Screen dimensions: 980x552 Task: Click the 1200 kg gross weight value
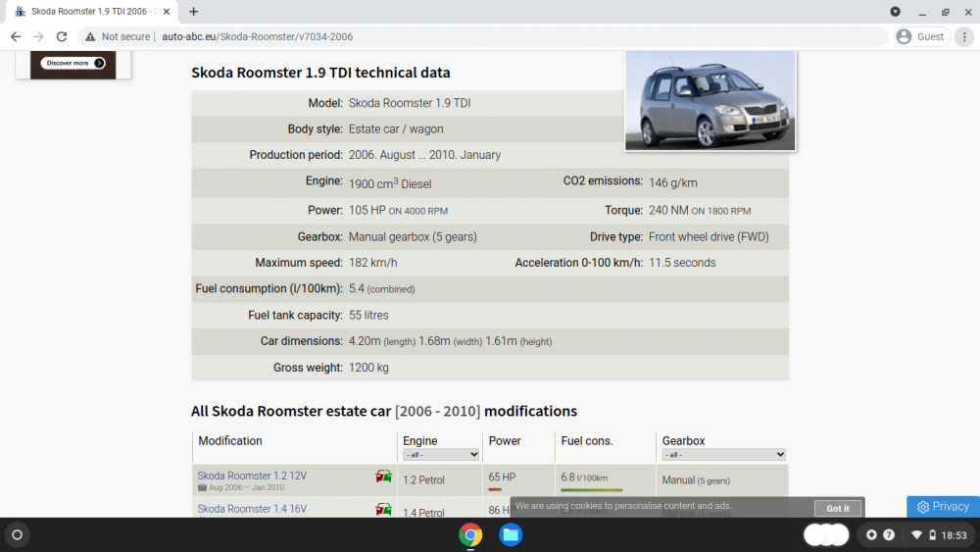click(368, 369)
